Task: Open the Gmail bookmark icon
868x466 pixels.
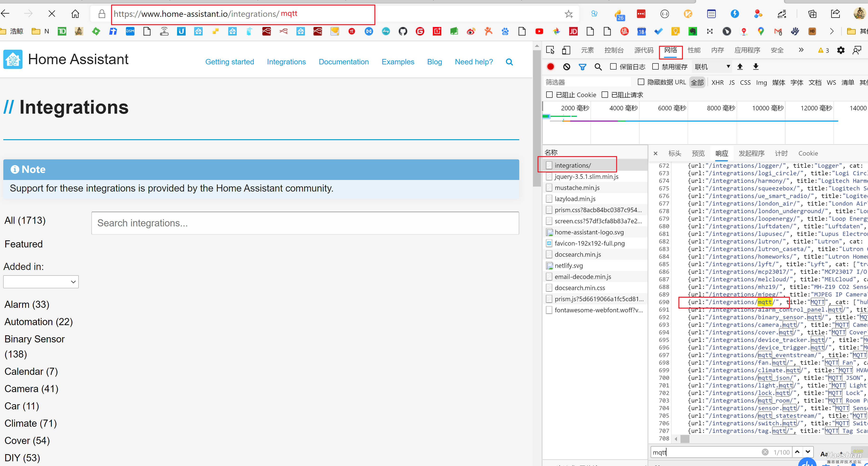Action: point(778,31)
